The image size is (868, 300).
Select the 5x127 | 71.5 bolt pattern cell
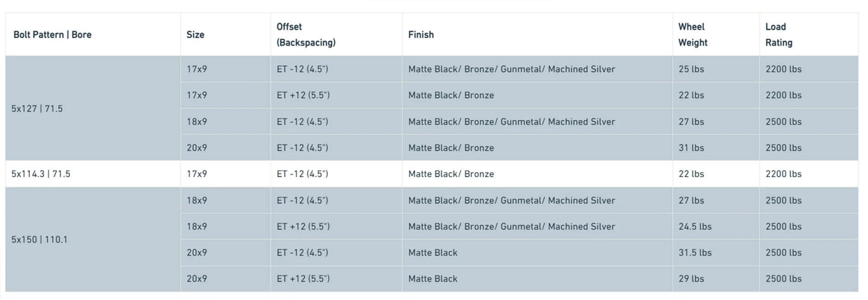click(x=37, y=109)
